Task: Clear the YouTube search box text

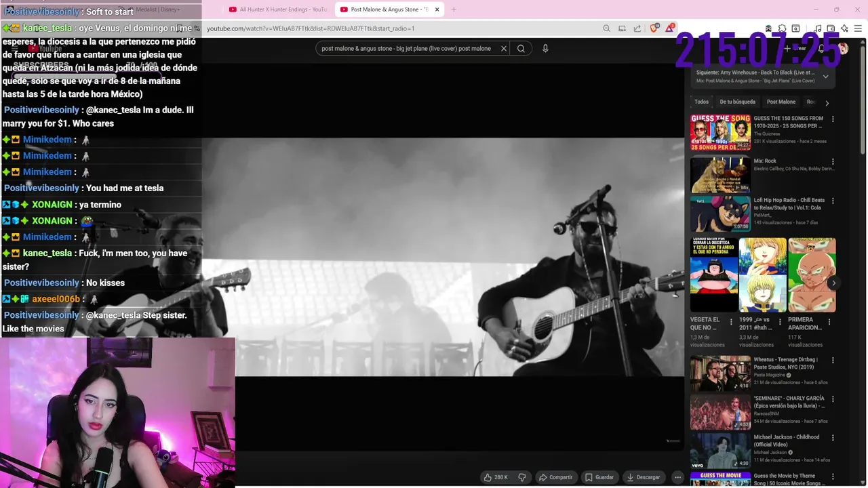Action: 504,48
